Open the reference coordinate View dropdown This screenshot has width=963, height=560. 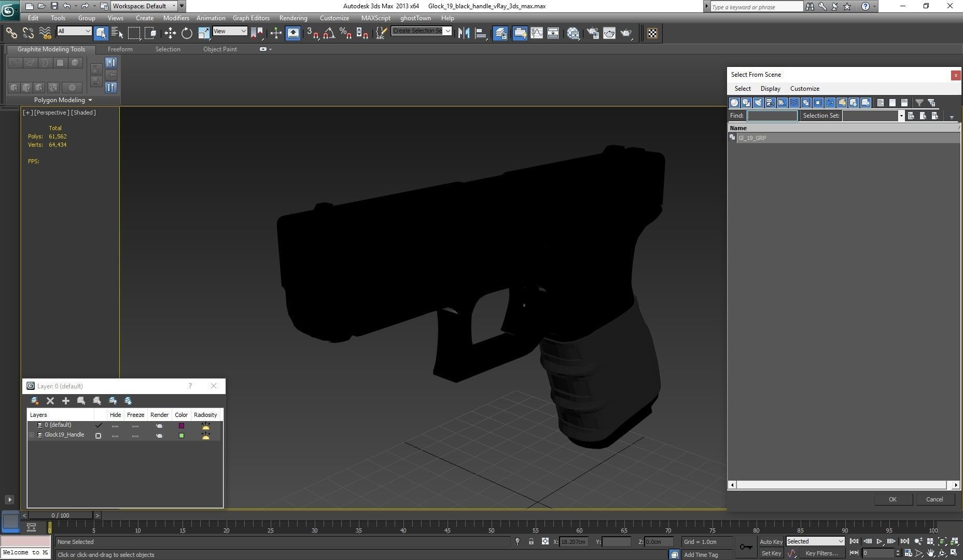(x=230, y=31)
